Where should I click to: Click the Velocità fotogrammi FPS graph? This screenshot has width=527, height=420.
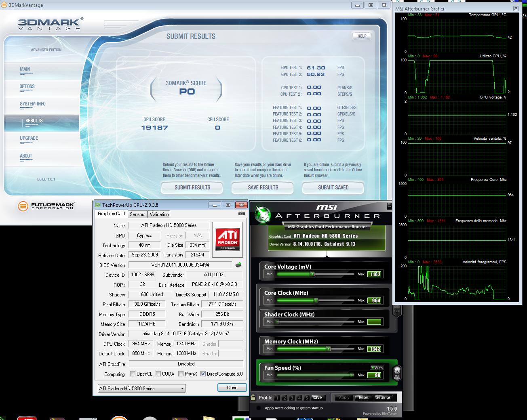[x=457, y=282]
